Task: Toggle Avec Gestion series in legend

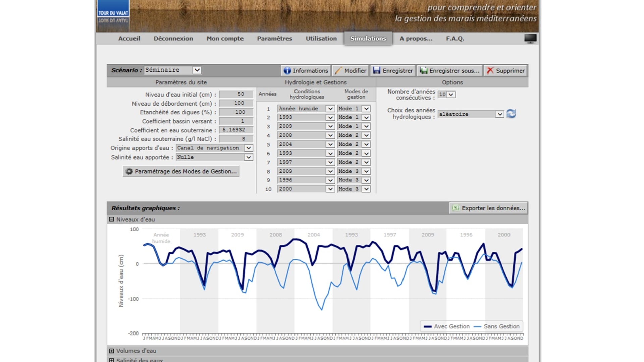Action: coord(451,326)
